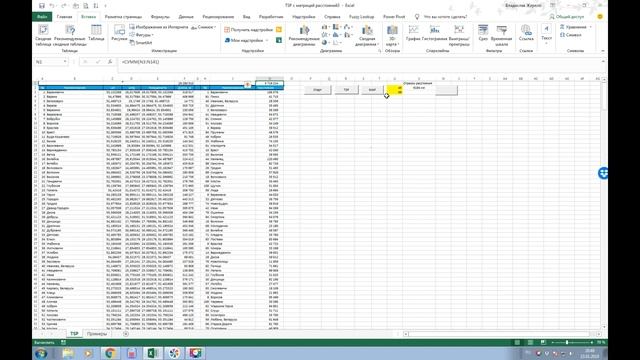
Task: Open the Fuzzy Lookup tab
Action: tap(362, 17)
